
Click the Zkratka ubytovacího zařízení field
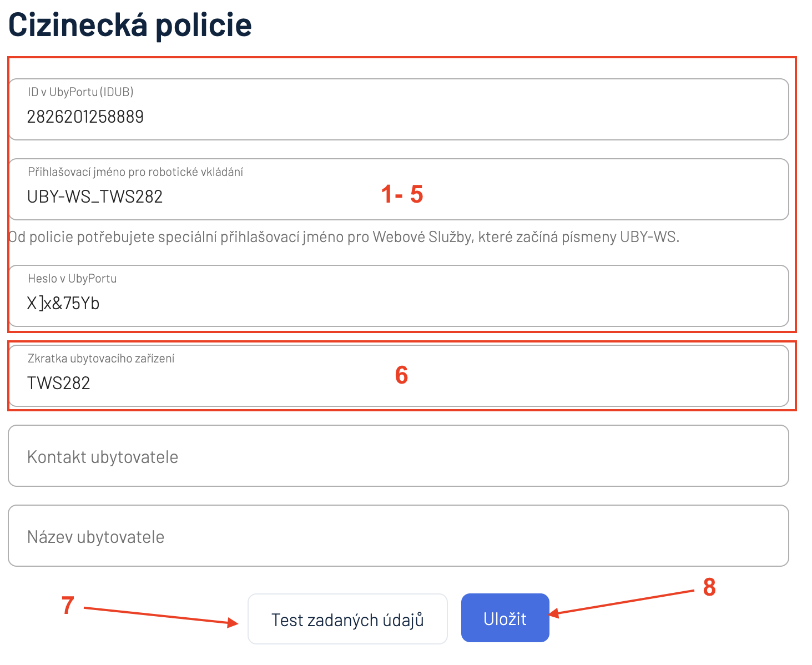coord(399,376)
